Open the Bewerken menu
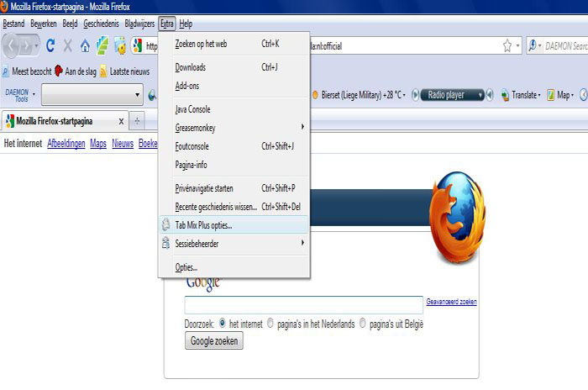 click(x=44, y=24)
